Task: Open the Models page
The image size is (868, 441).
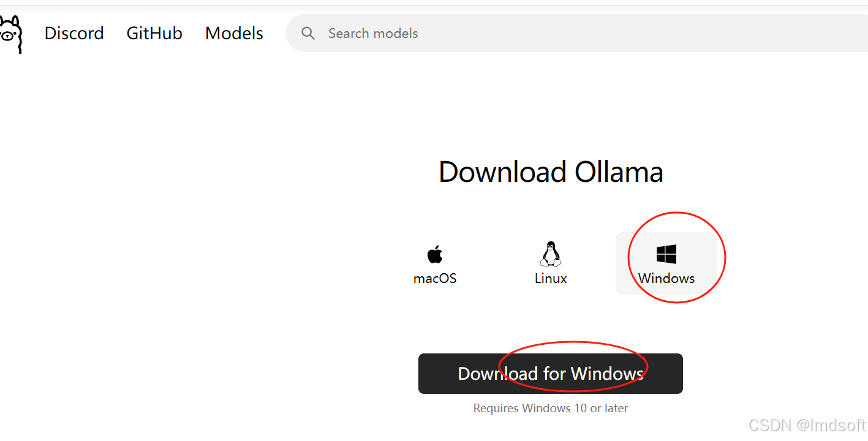Action: click(234, 33)
